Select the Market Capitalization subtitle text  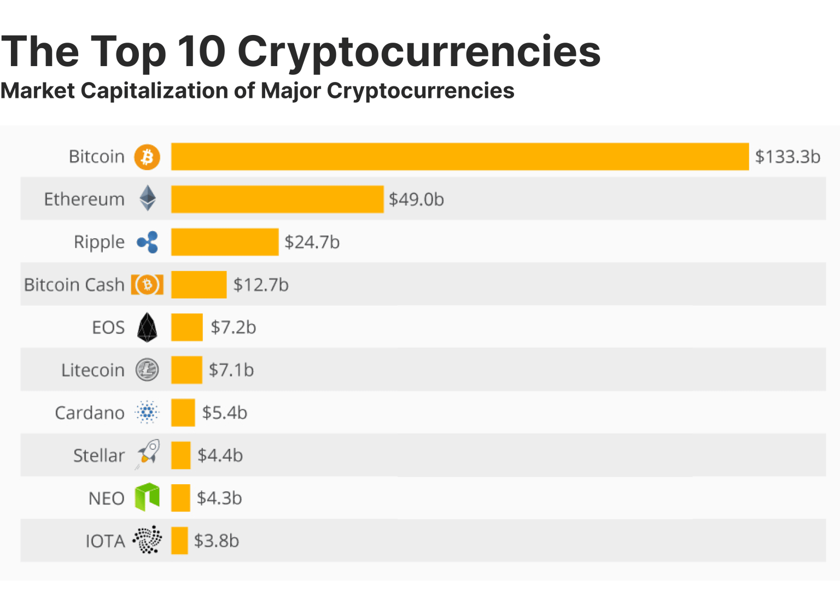(x=257, y=91)
